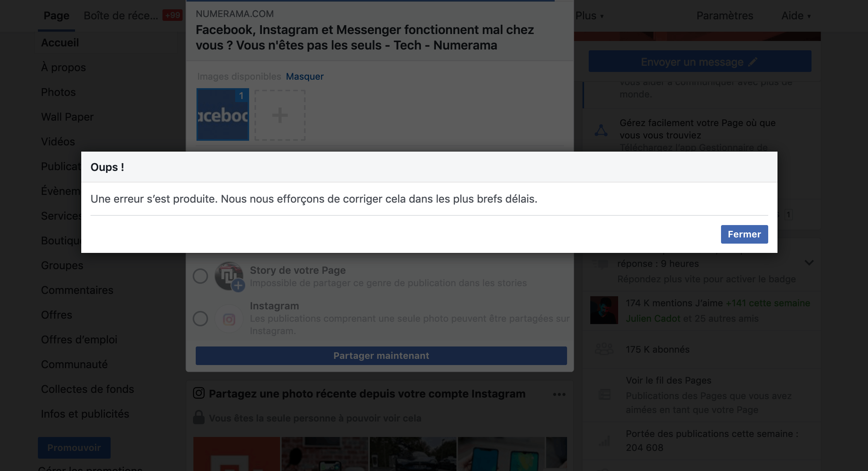Click the pencil icon on Envoyer un message
Screen dimensions: 868x471
(x=753, y=62)
